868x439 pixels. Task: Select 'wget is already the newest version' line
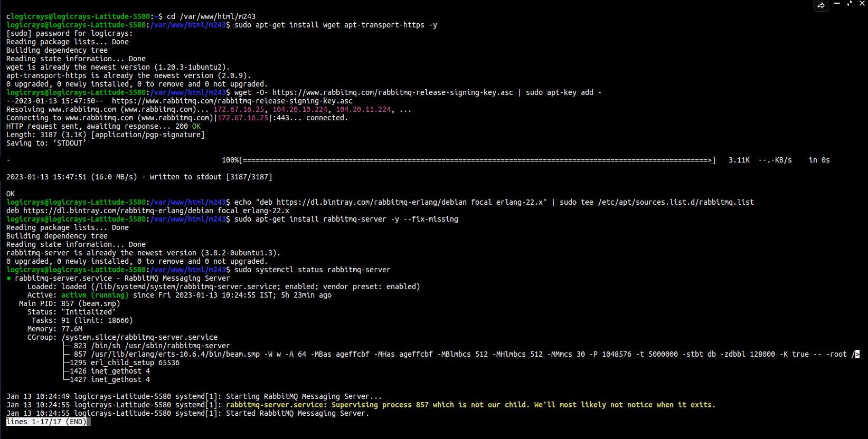point(118,67)
